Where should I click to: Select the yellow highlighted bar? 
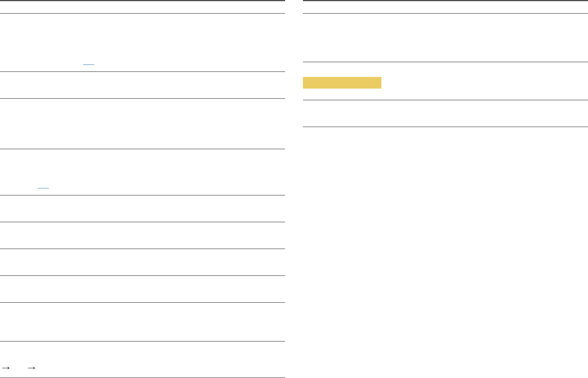point(342,83)
